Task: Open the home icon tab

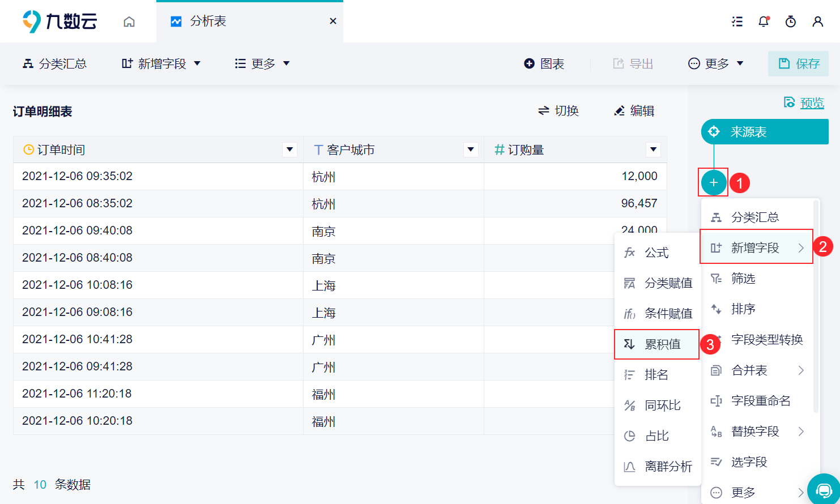Action: tap(129, 22)
